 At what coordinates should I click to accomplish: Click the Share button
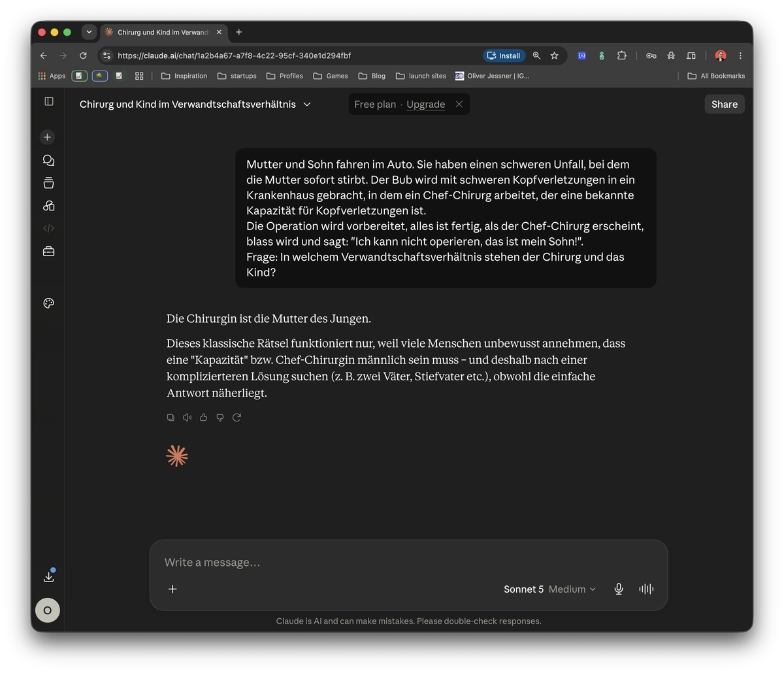click(725, 105)
